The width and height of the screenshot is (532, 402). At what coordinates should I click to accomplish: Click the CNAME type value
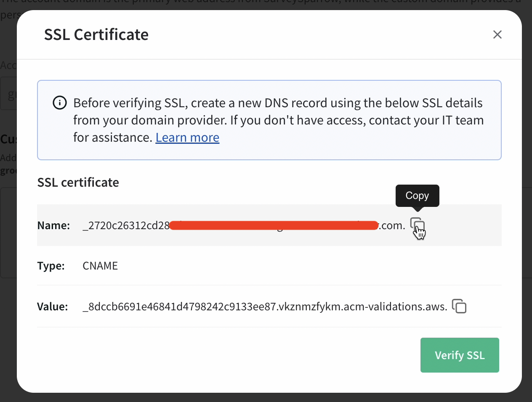[x=100, y=266]
